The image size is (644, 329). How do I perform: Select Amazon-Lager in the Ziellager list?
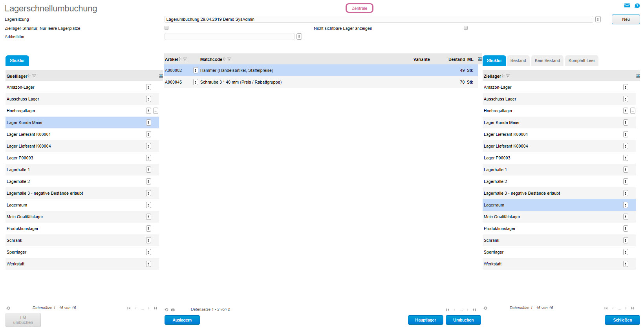pos(559,87)
